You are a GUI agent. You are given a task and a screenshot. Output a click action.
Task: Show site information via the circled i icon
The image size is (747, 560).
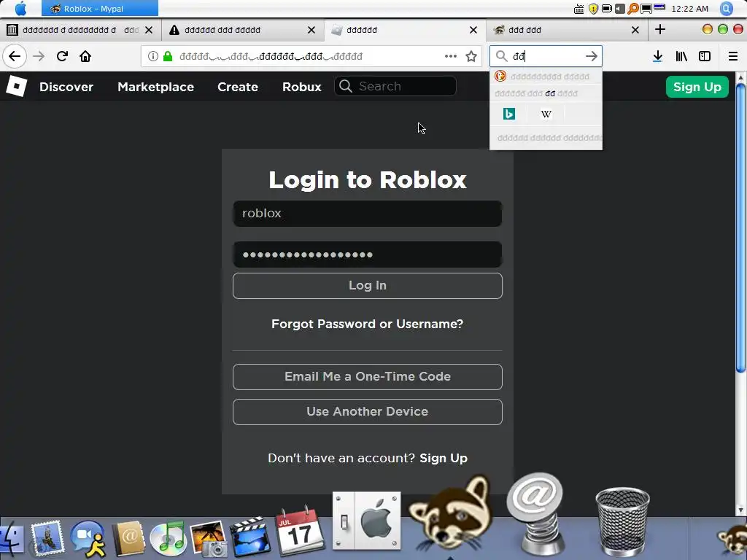pos(153,56)
